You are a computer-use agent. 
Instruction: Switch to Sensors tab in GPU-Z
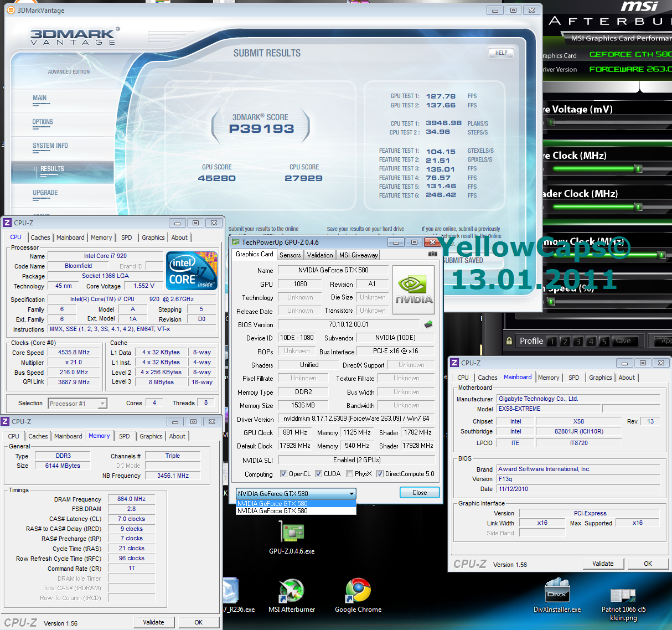click(290, 255)
